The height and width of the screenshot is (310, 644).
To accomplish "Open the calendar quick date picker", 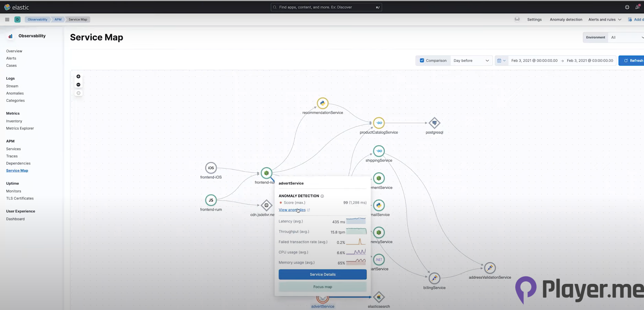I will tap(501, 61).
